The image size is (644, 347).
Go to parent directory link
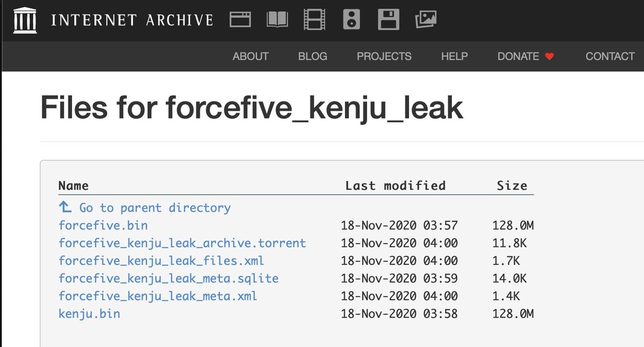click(x=155, y=208)
